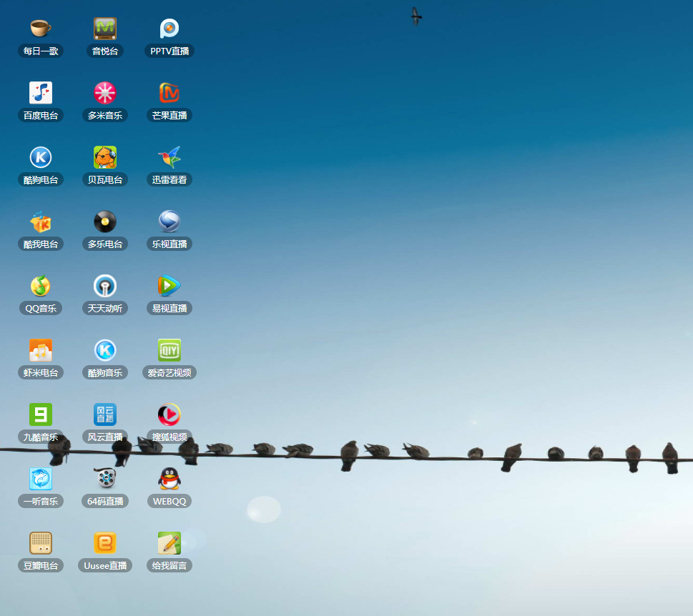This screenshot has width=693, height=616.
Task: Click the 天天动听 text label
Action: pyautogui.click(x=105, y=308)
